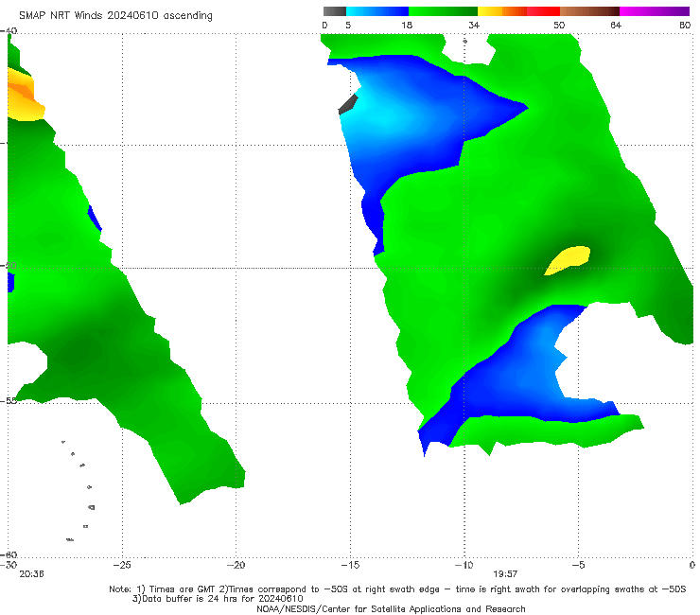This screenshot has width=700, height=615.
Task: Click the '20:36' swath time label
Action: click(31, 574)
